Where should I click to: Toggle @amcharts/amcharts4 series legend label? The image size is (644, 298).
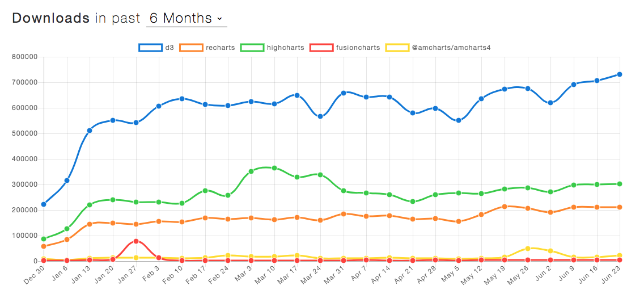tap(451, 48)
